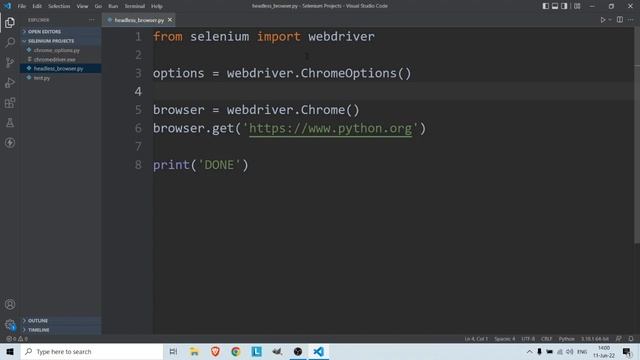
Task: Open Google Chrome from the taskbar
Action: (x=236, y=351)
